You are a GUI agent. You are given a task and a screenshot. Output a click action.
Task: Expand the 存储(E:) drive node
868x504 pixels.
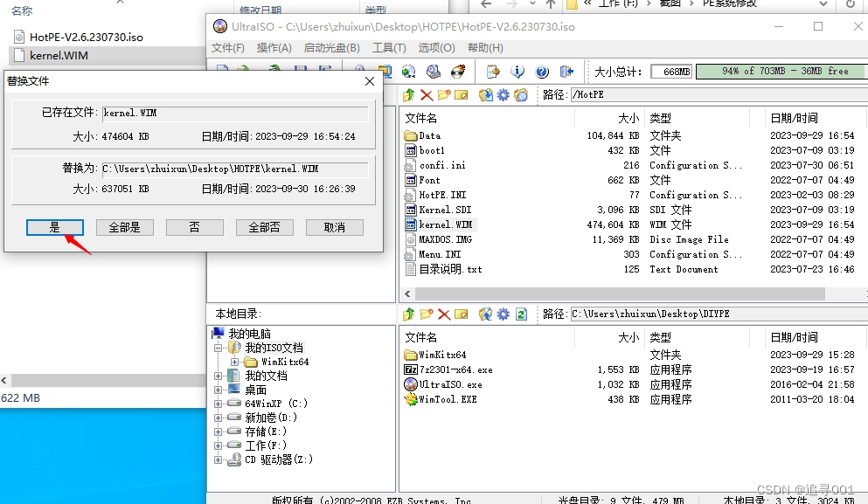click(x=219, y=432)
